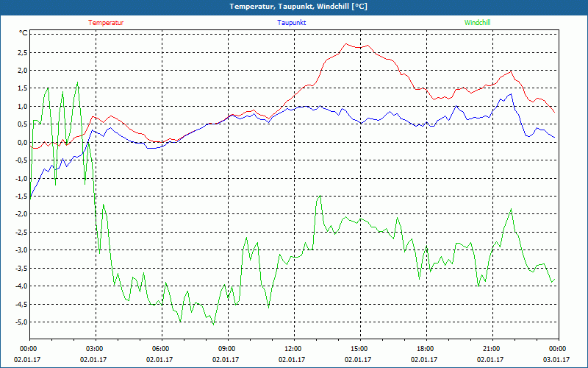This screenshot has height=368, width=588.
Task: Click the 18:00 time axis label
Action: click(426, 348)
